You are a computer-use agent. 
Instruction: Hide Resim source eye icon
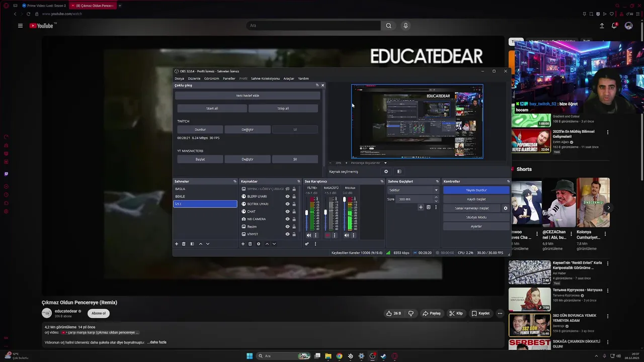pos(287,227)
